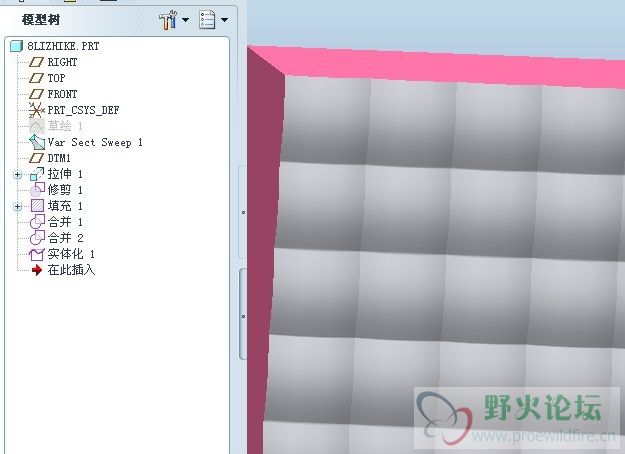Viewport: 625px width, 454px height.
Task: Click the PRT_CSYS_DEF coordinate system icon
Action: (36, 110)
